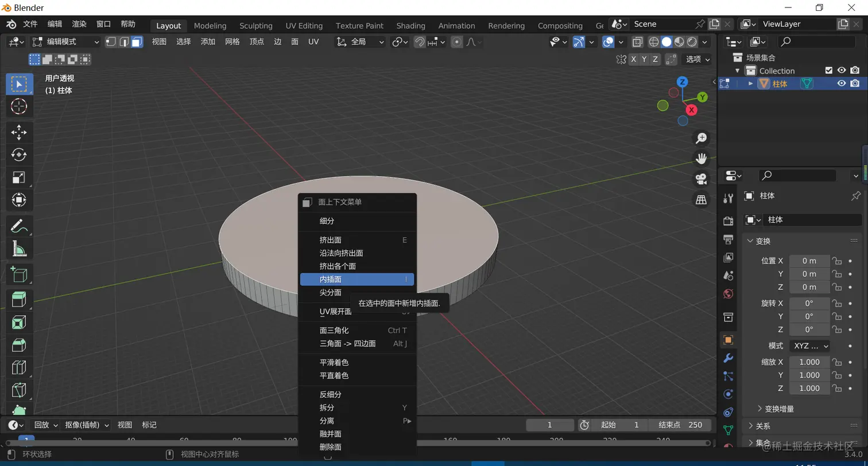Toggle face select mode
This screenshot has width=868, height=466.
pyautogui.click(x=137, y=41)
